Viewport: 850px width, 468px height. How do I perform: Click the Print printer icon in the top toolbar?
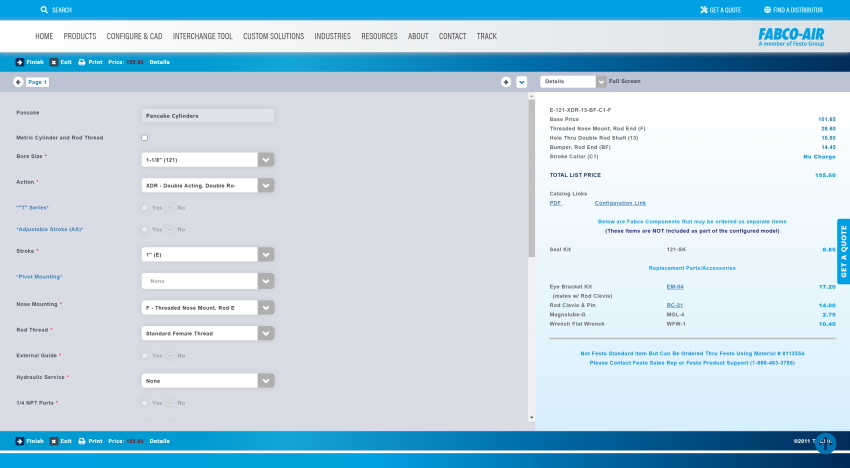coord(82,62)
